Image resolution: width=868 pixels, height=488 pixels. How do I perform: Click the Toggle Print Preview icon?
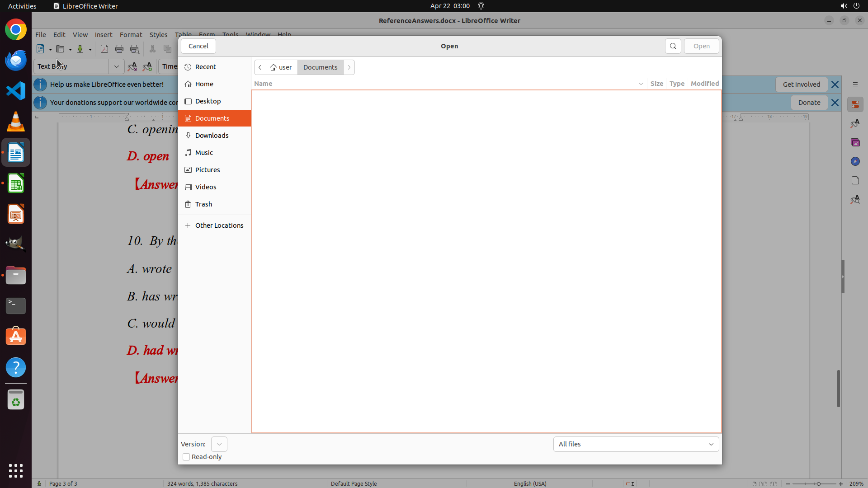135,49
